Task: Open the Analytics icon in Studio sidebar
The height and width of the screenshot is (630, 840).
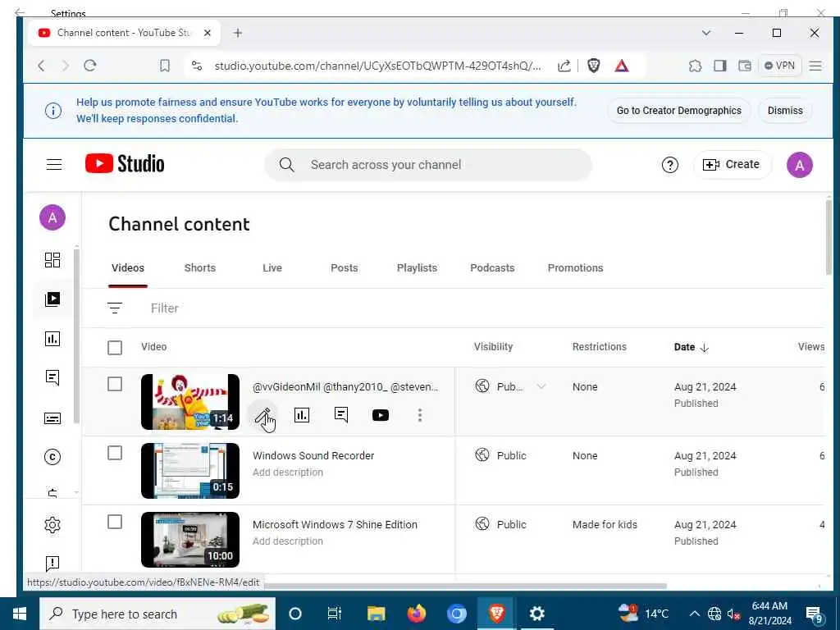Action: coord(52,339)
